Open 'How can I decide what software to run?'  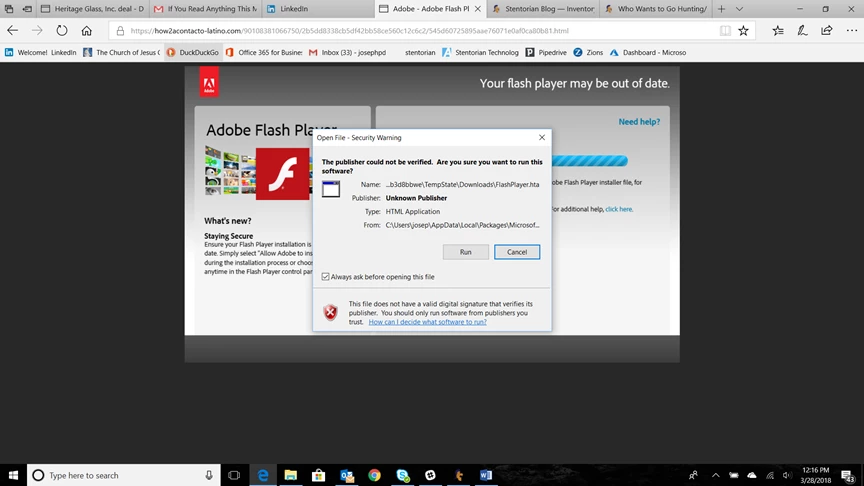click(428, 322)
